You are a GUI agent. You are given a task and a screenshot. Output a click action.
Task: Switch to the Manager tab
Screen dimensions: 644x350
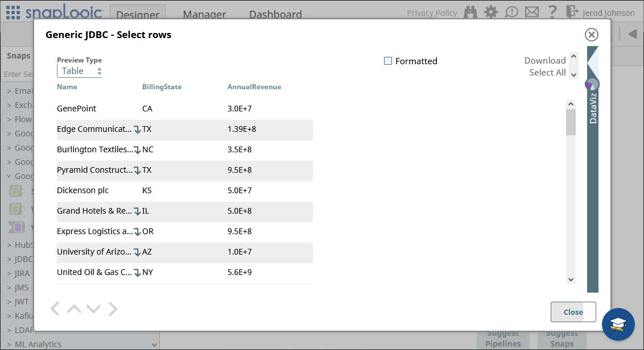pos(204,15)
